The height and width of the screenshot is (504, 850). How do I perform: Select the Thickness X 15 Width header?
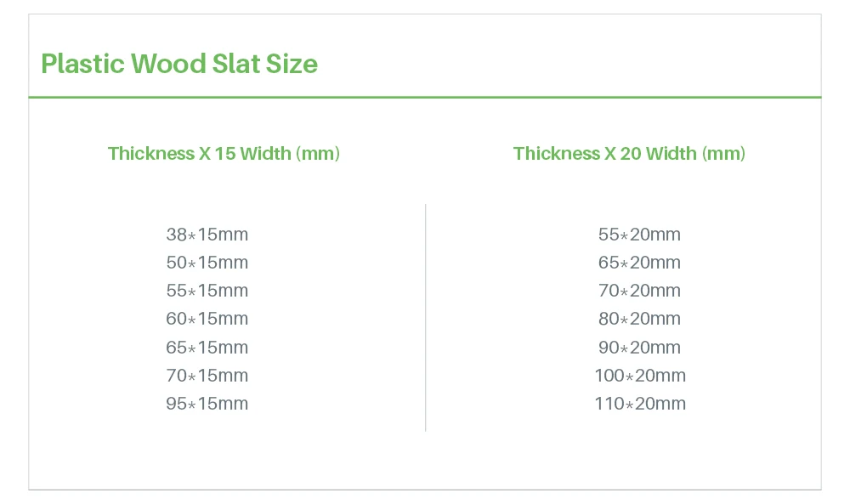[224, 154]
